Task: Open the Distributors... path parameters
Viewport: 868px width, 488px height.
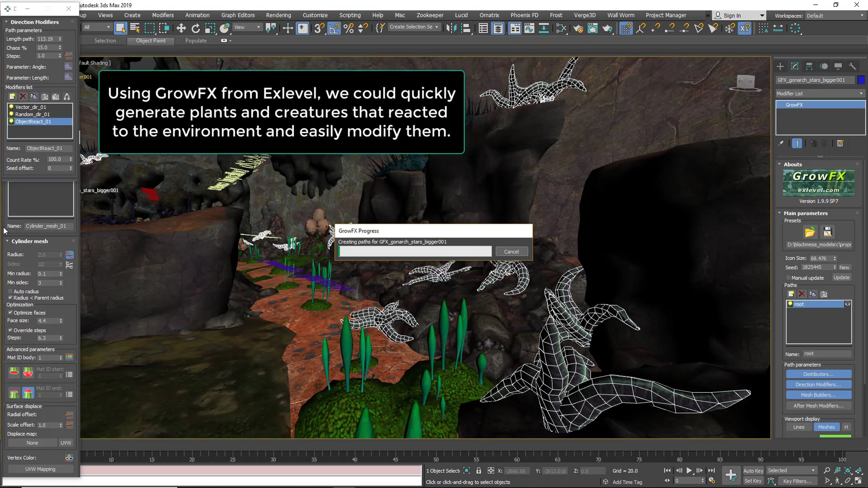Action: point(818,374)
